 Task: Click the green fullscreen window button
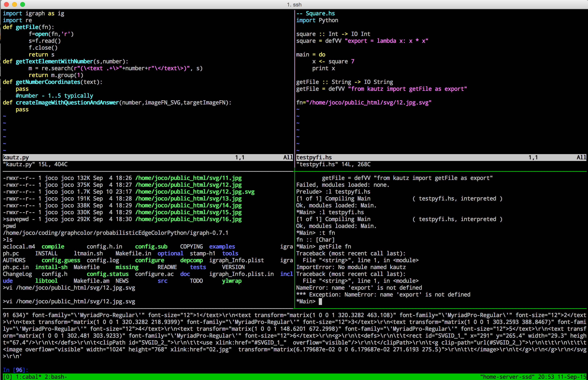(23, 4)
